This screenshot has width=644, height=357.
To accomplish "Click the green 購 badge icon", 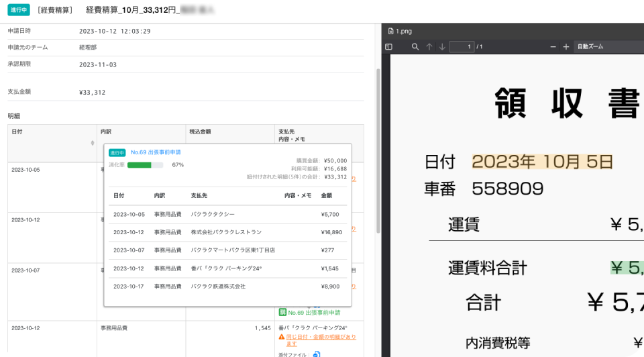I will pyautogui.click(x=282, y=313).
